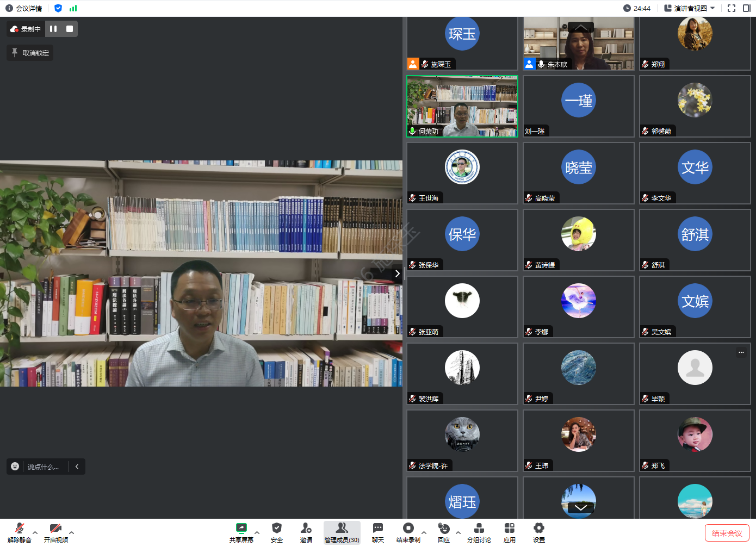
Task: Expand the speaker view (演讲者视图) dropdown
Action: (x=690, y=8)
